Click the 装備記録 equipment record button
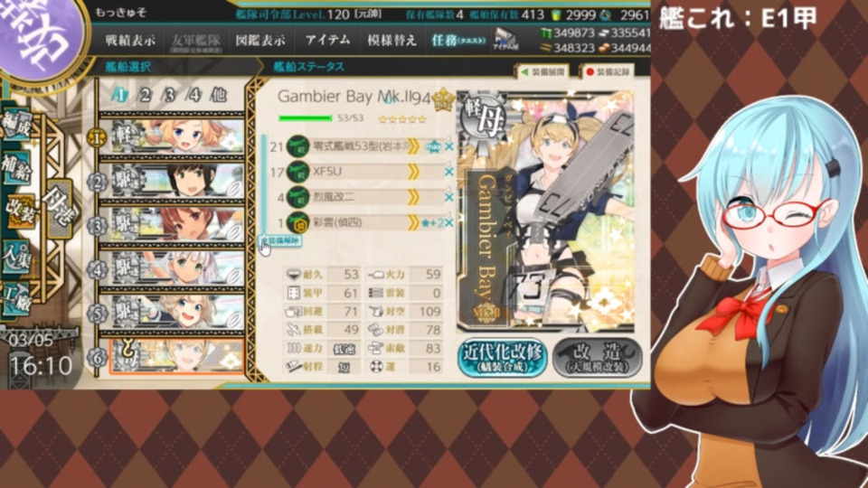Screen dimensions: 868x488 [608, 72]
